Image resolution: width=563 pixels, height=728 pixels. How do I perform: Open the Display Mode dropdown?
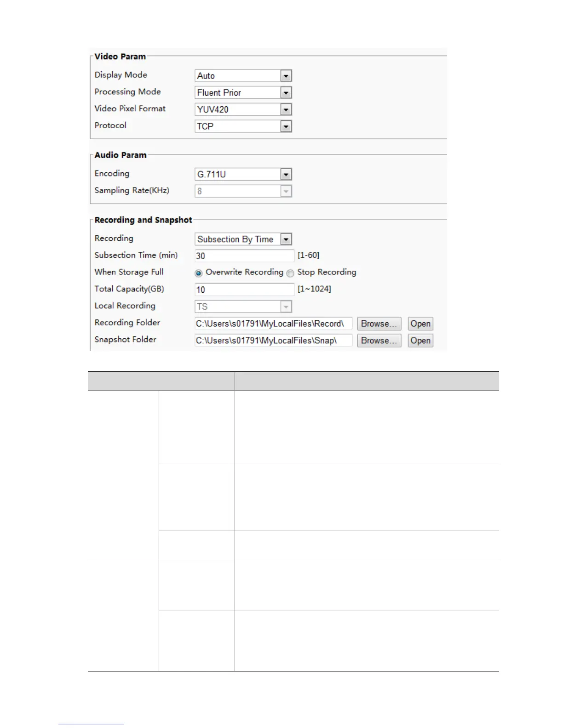(243, 76)
